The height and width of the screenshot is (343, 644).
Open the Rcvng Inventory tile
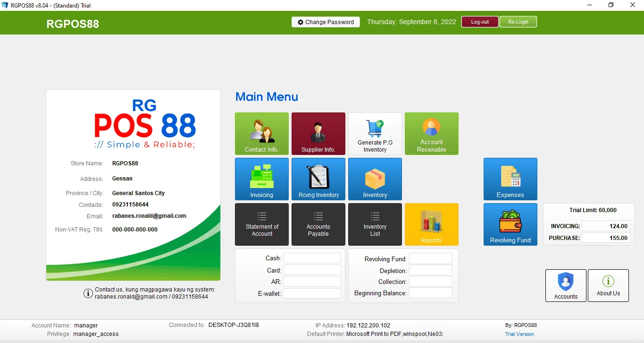[x=318, y=179]
